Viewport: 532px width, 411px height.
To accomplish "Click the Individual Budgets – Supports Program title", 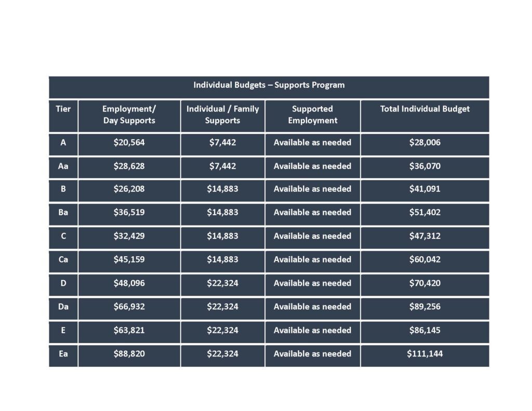I will (269, 85).
